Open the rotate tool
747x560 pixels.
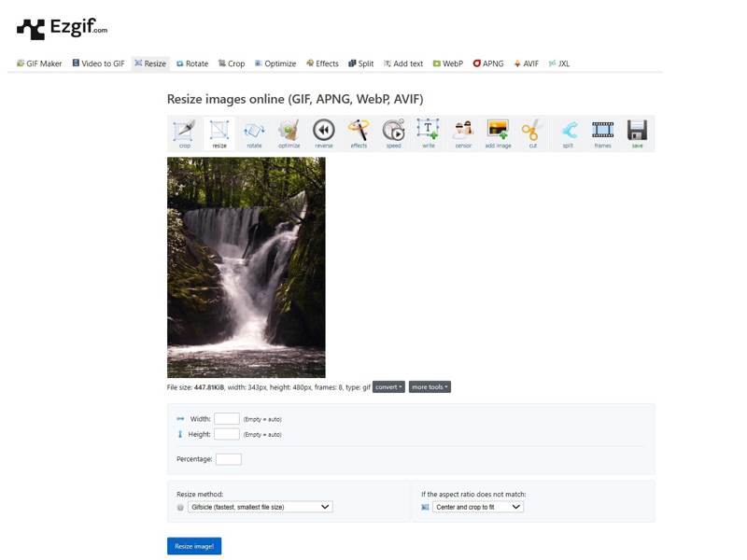coord(254,133)
